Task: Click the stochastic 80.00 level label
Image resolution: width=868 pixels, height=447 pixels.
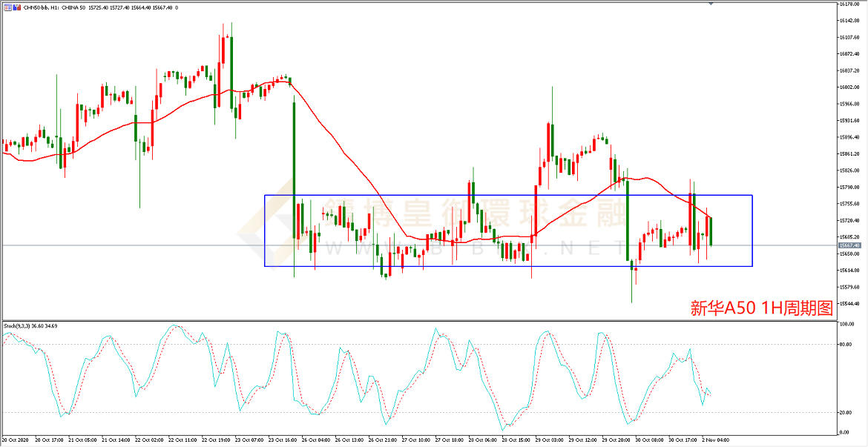Action: click(846, 345)
